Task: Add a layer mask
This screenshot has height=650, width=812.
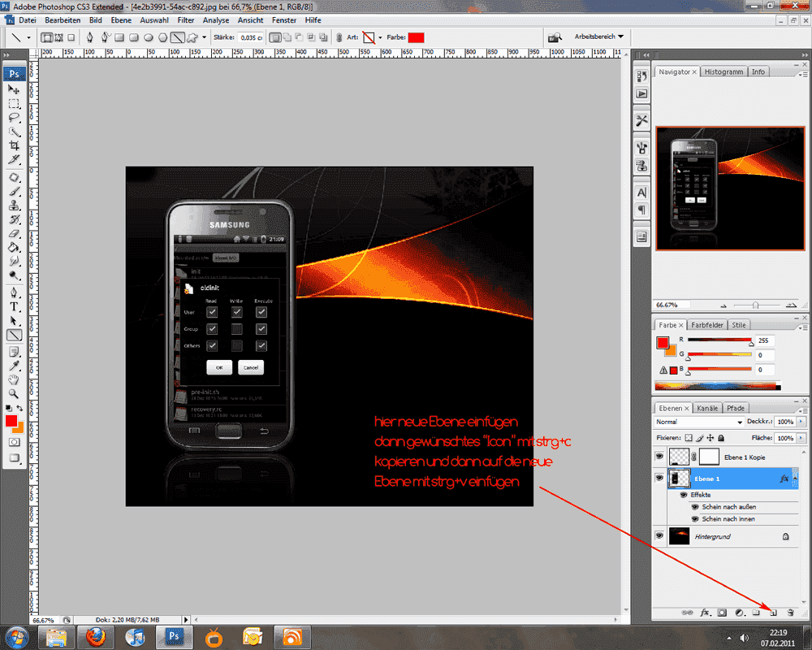Action: (x=722, y=613)
